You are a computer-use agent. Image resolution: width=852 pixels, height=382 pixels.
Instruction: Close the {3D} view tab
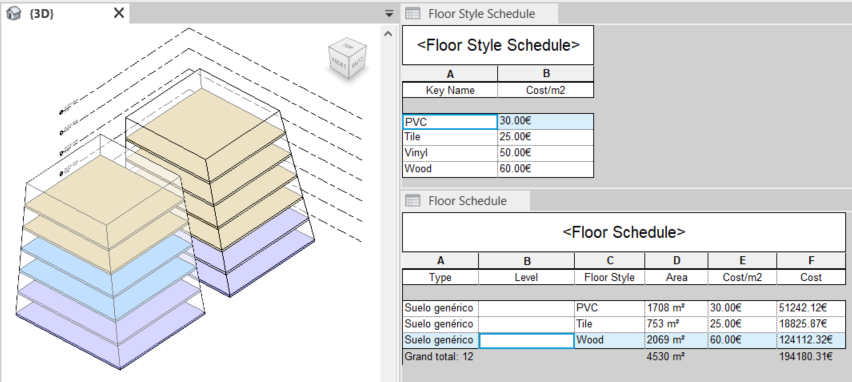(118, 14)
